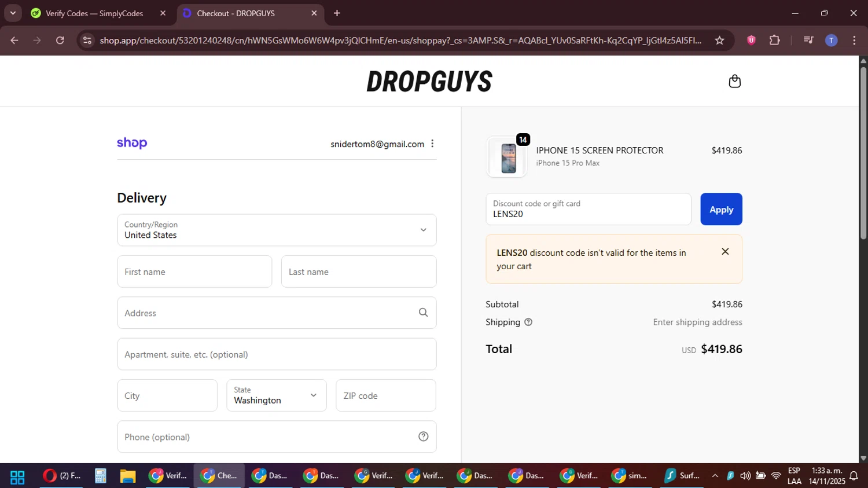Click the Apply discount button
The image size is (868, 488).
click(721, 209)
